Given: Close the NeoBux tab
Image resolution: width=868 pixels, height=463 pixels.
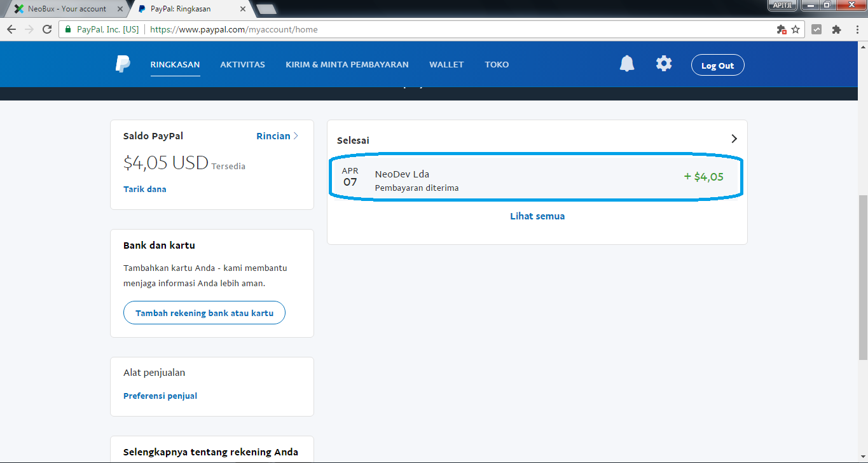Looking at the screenshot, I should 119,9.
